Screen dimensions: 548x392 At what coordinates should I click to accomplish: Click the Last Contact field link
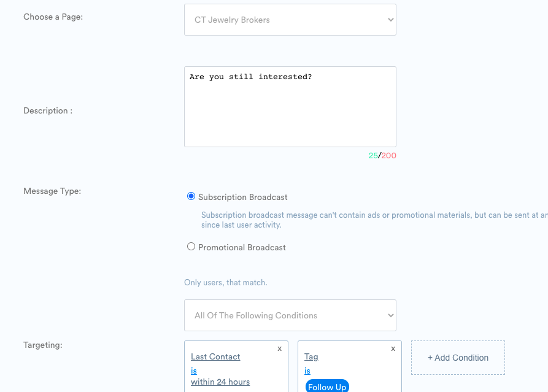(215, 356)
